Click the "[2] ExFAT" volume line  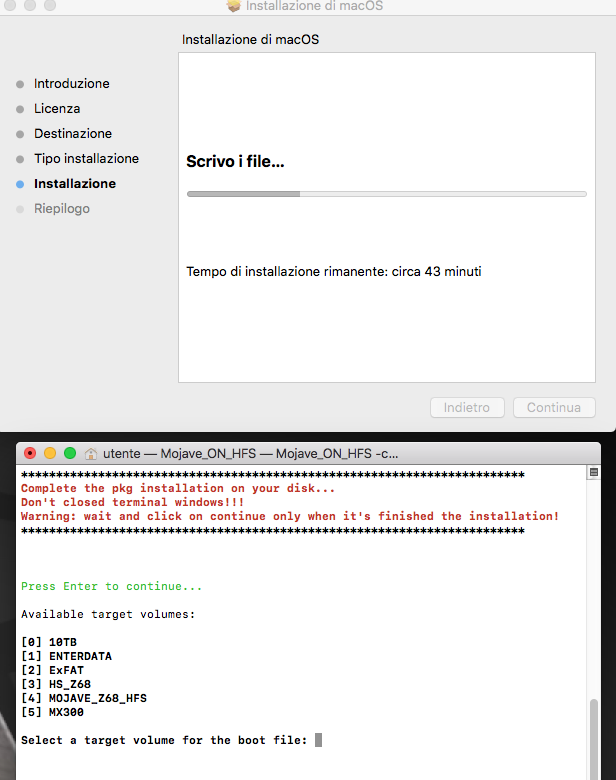[x=52, y=670]
